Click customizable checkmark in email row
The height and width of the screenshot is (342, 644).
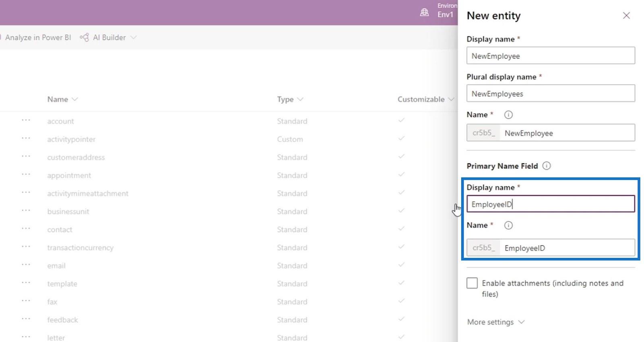(x=401, y=265)
